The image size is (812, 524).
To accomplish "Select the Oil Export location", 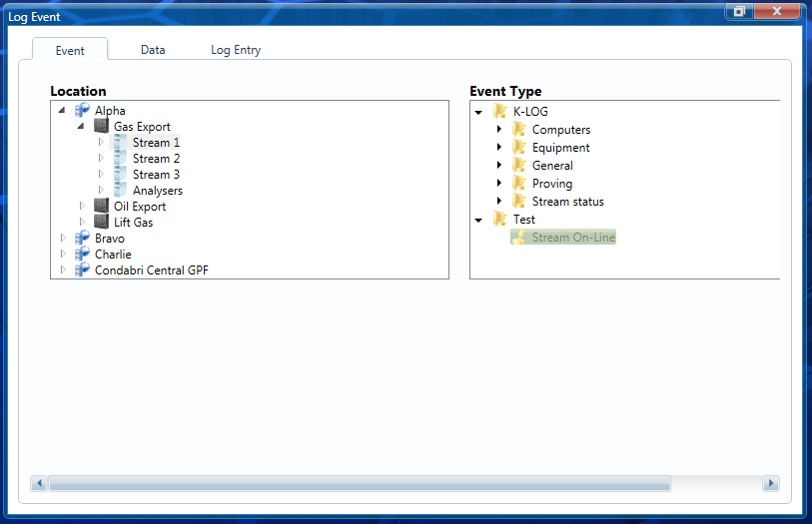I will pos(140,207).
